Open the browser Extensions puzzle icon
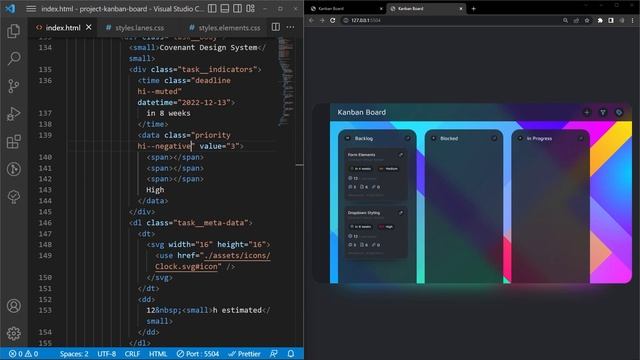Screen dimensions: 640x360 click(x=600, y=20)
